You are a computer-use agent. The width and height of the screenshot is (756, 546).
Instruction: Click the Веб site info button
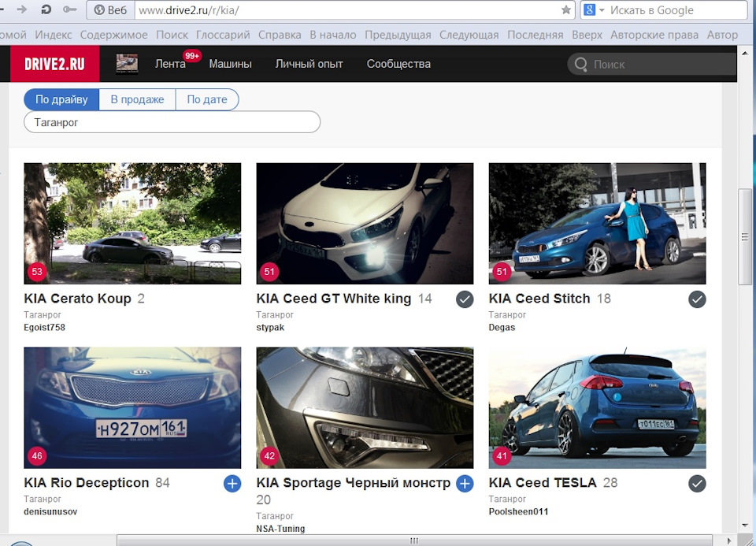(110, 10)
